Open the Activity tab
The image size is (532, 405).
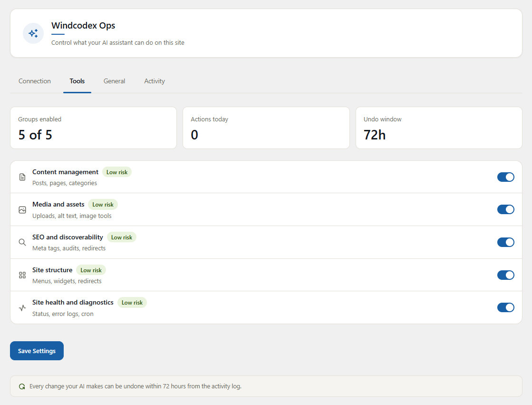(155, 81)
